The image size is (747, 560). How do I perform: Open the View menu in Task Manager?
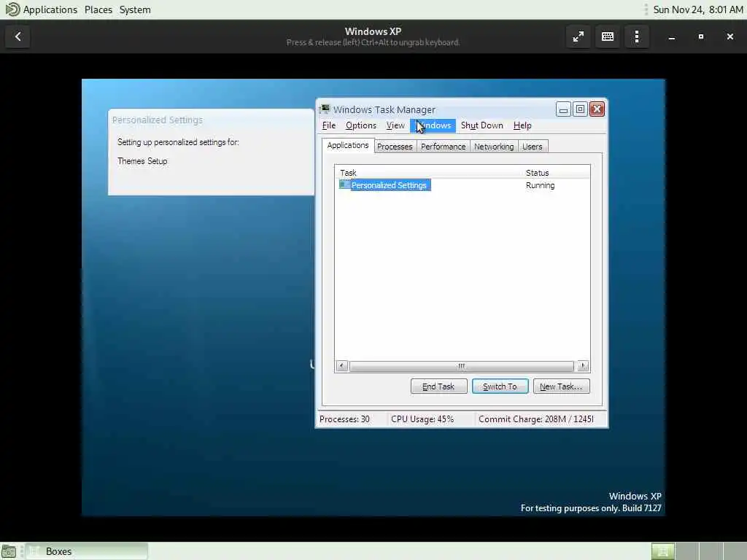point(395,125)
